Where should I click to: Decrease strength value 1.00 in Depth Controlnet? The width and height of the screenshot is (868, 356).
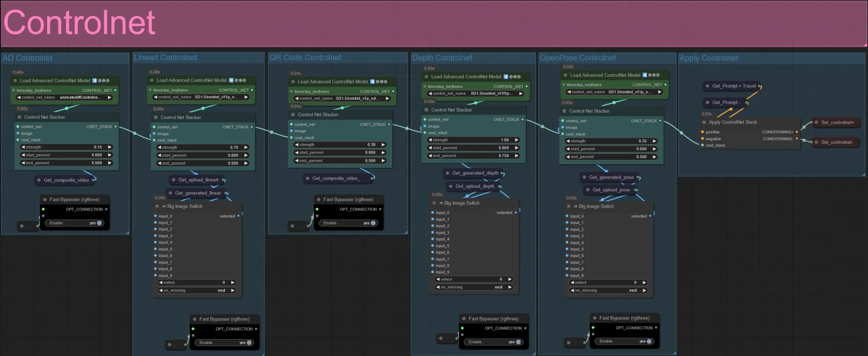coord(430,140)
